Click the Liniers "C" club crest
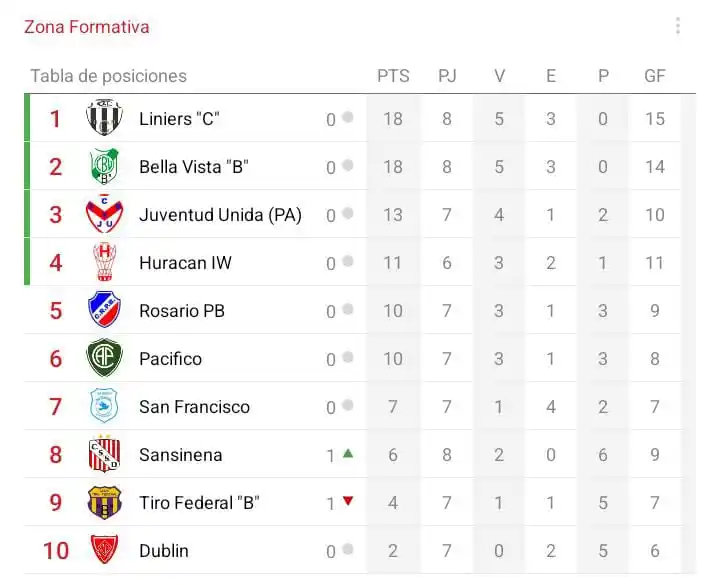The image size is (720, 585). (104, 117)
